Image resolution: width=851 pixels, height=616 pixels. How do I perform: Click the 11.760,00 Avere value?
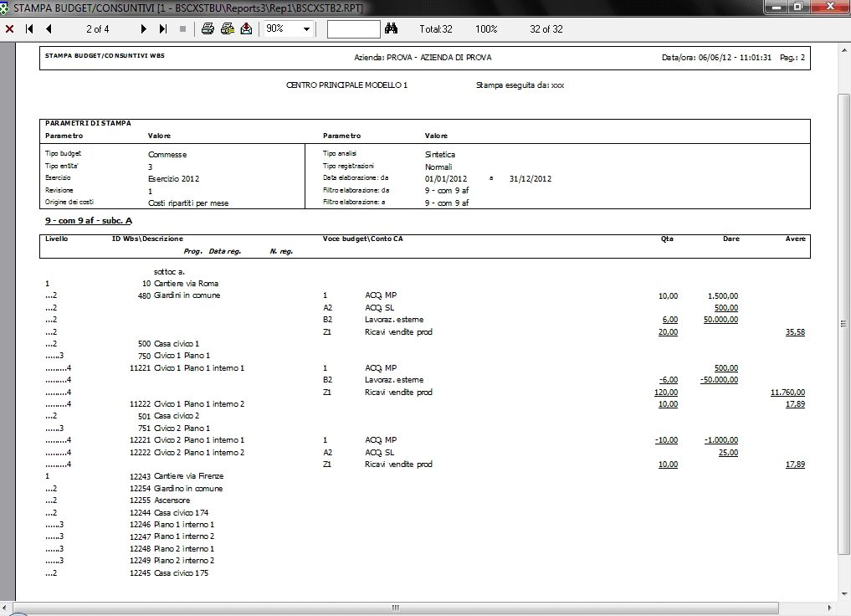(787, 392)
